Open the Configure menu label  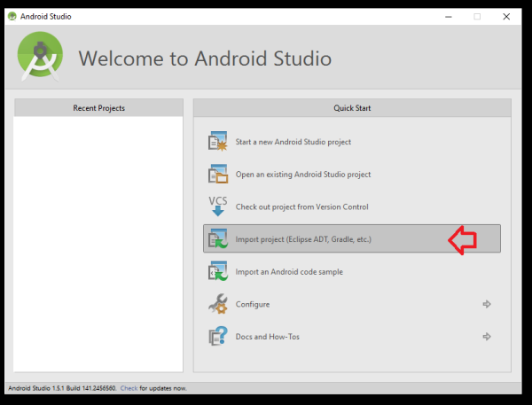coord(253,304)
